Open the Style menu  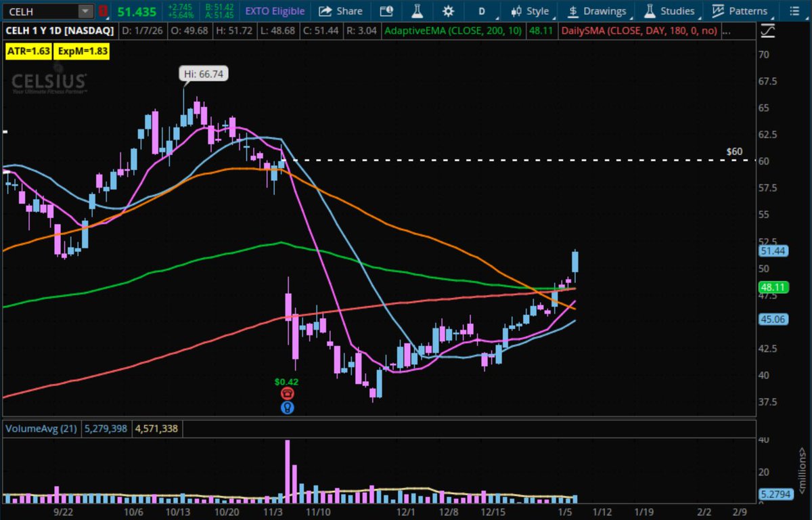[530, 11]
